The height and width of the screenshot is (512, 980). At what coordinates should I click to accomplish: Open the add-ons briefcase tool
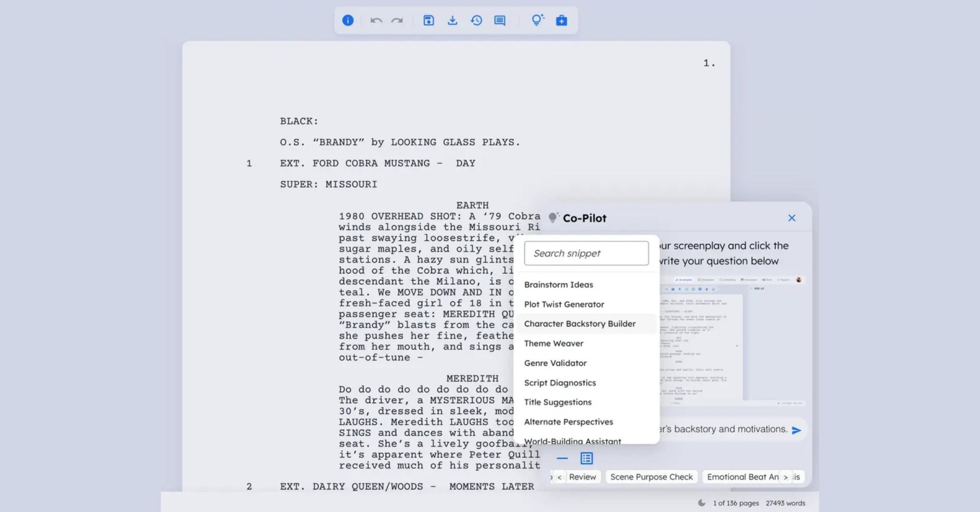tap(562, 20)
